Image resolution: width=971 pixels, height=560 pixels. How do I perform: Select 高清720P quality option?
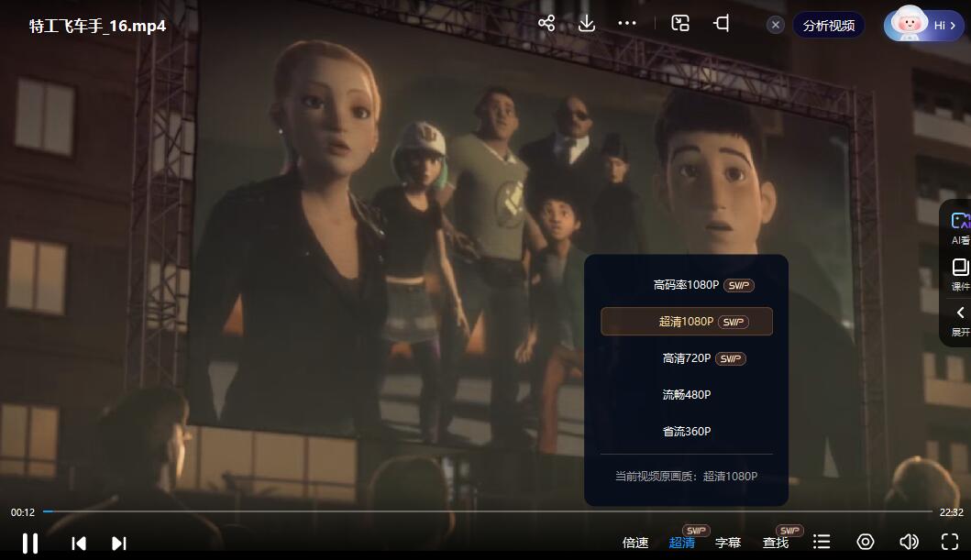point(687,358)
